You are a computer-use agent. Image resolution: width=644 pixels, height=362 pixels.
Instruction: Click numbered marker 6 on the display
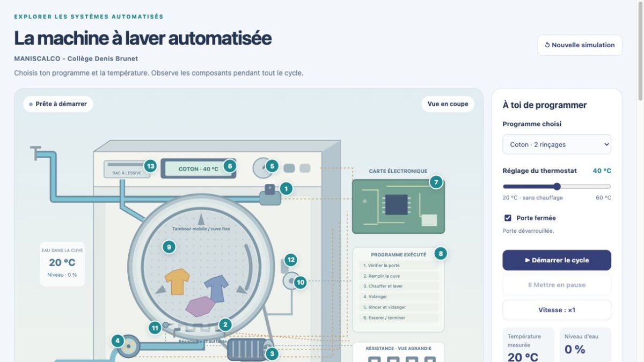(230, 166)
